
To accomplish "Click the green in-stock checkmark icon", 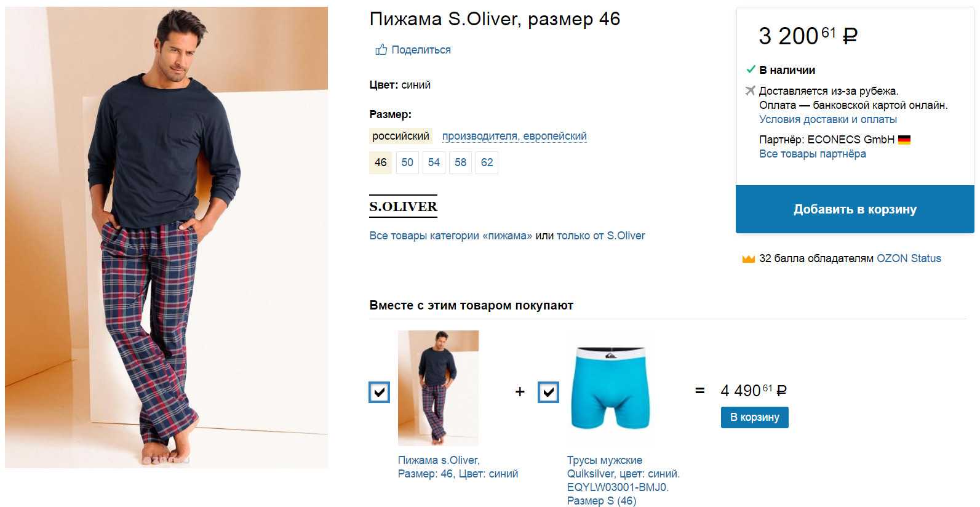I will tap(751, 70).
